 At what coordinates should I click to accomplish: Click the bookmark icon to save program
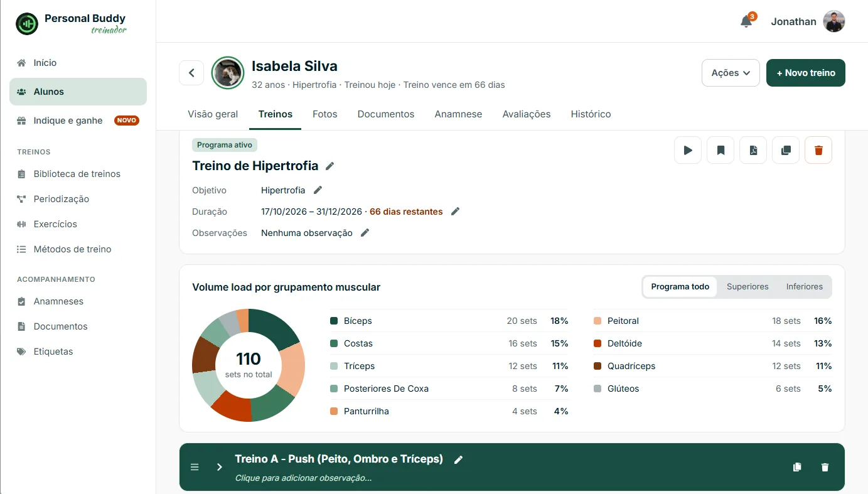coord(721,150)
